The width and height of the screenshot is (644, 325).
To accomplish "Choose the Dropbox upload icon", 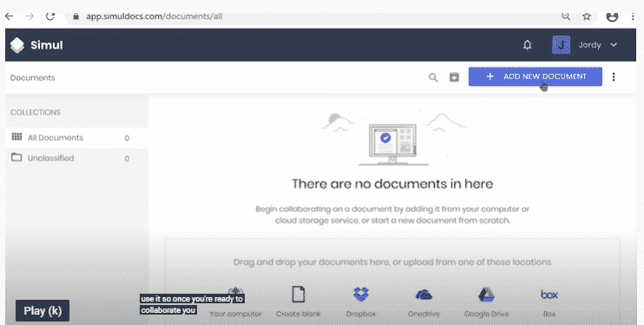I will [x=361, y=294].
